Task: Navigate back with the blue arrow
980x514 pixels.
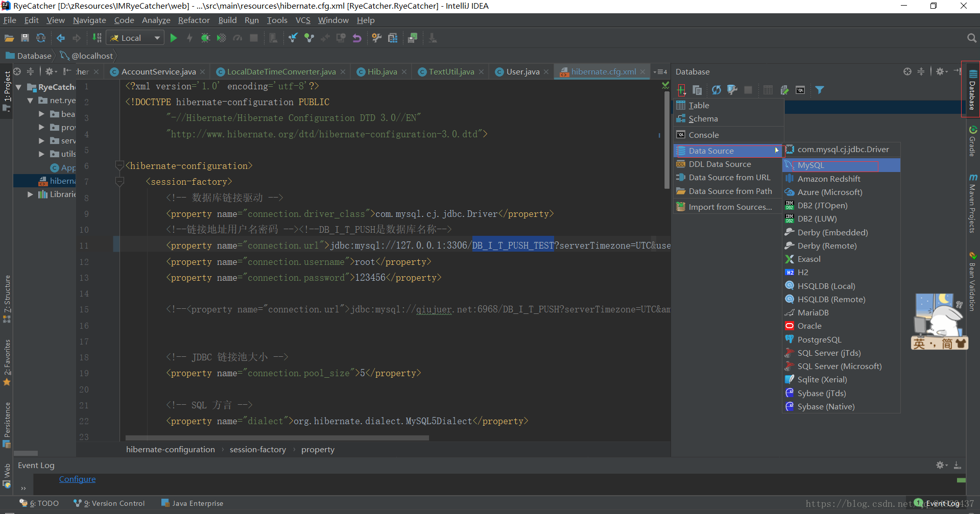Action: 61,38
